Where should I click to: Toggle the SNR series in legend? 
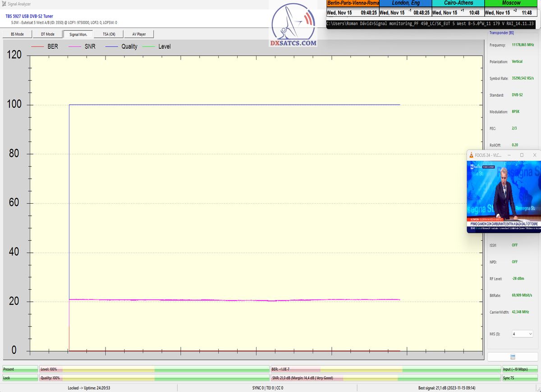(82, 46)
